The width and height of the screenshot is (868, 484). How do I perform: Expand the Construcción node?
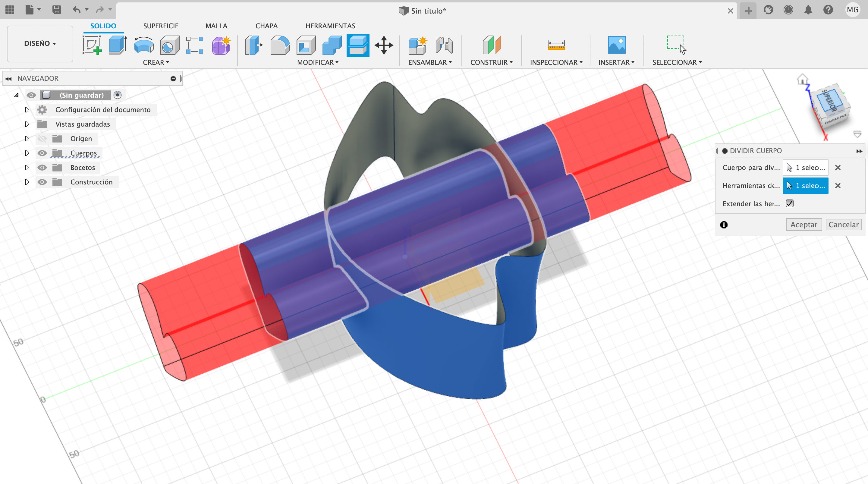(27, 182)
